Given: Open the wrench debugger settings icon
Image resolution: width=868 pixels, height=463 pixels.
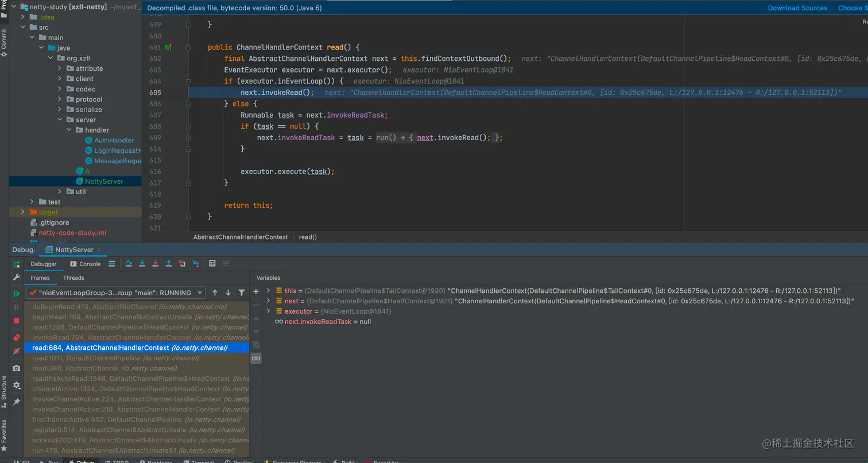Looking at the screenshot, I should 17,277.
